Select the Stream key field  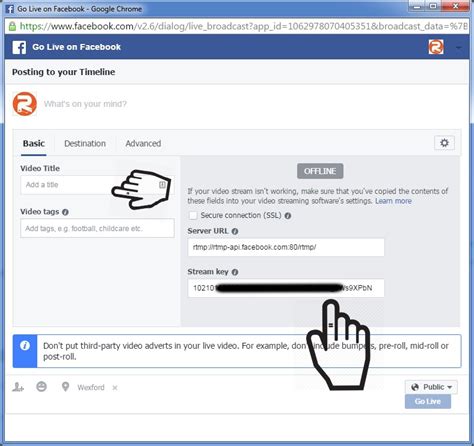coord(286,288)
